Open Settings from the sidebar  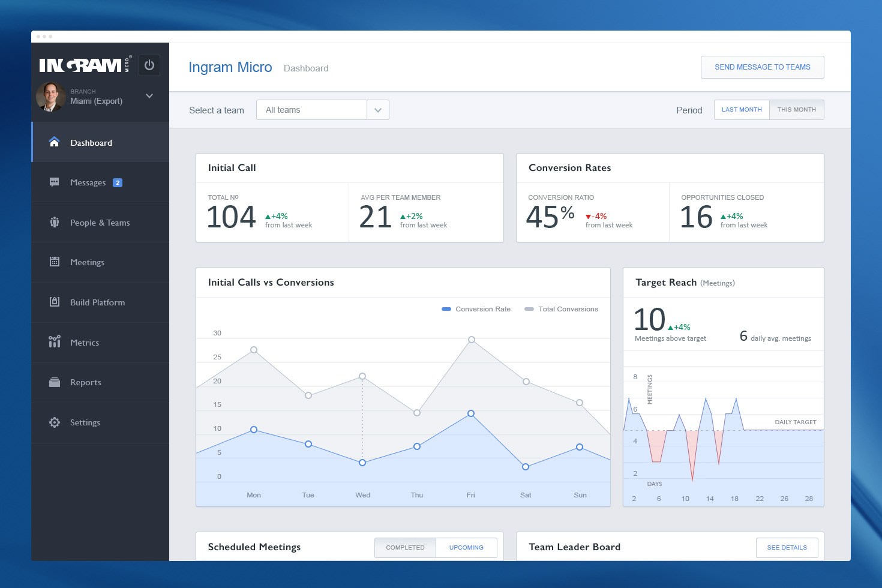(100, 422)
